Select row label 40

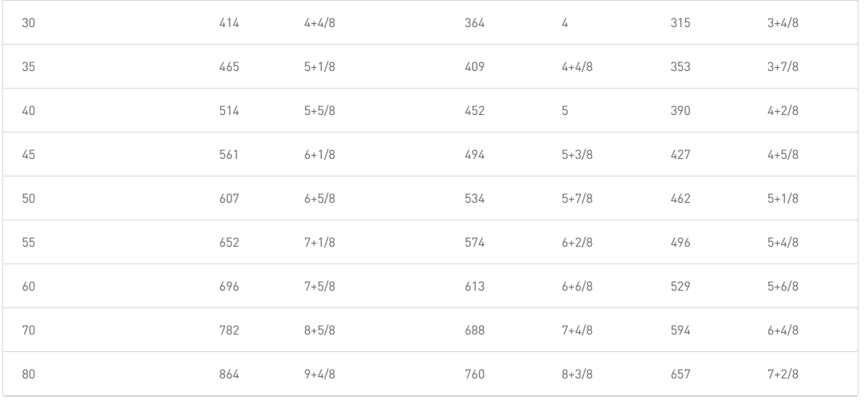coord(28,111)
